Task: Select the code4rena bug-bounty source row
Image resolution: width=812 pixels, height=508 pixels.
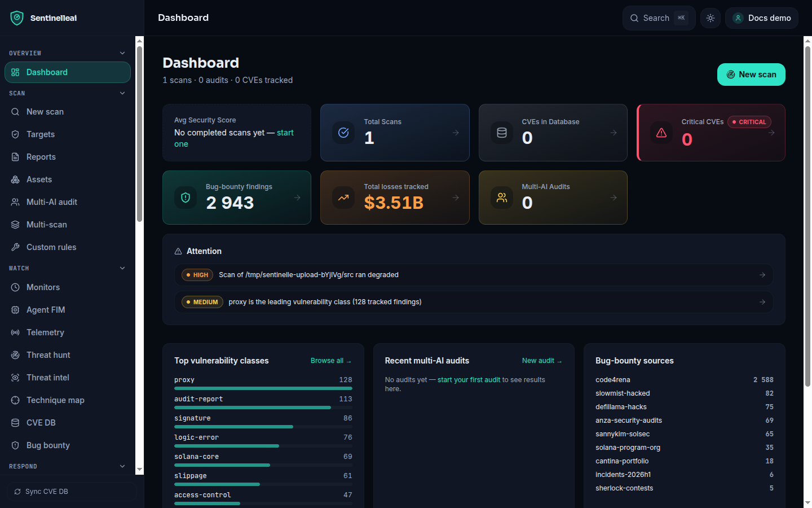Action: (685, 380)
